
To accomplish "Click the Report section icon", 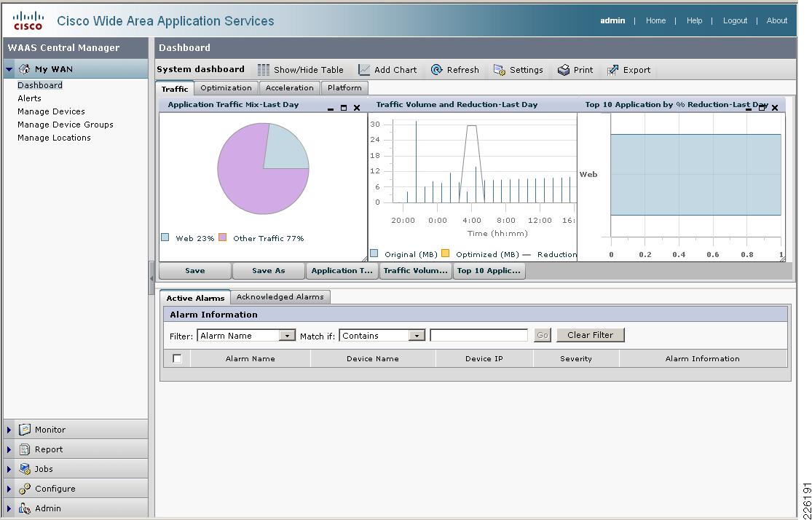I will point(24,449).
